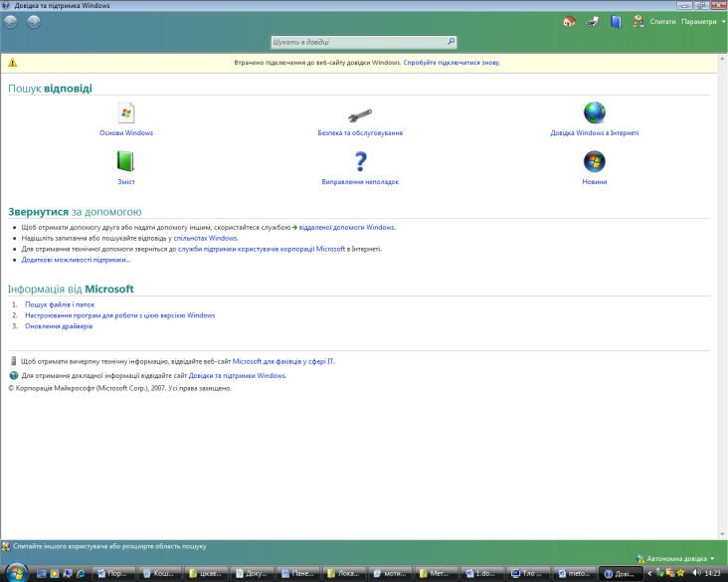728x582 pixels.
Task: Click the 14:23 system clock
Action: tap(713, 574)
